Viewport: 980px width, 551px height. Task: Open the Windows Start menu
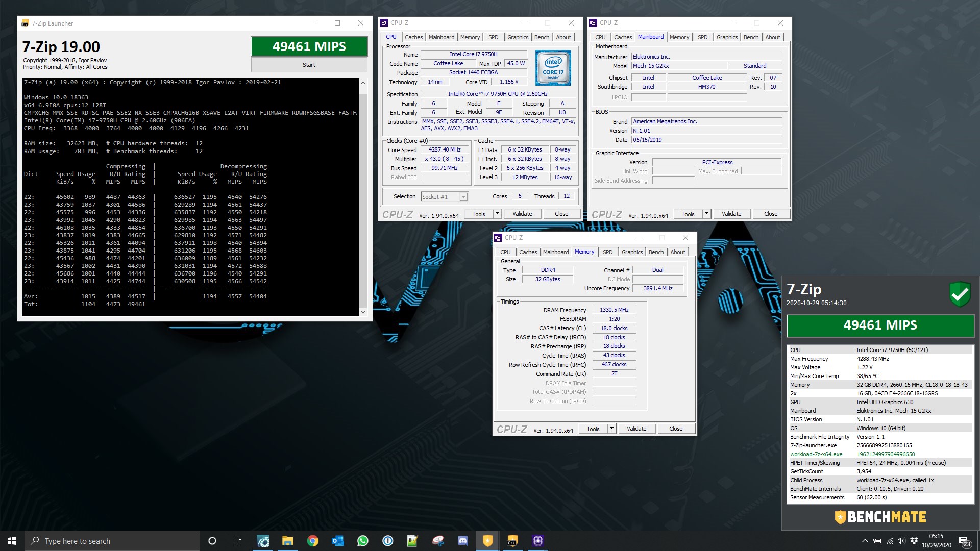click(x=12, y=541)
